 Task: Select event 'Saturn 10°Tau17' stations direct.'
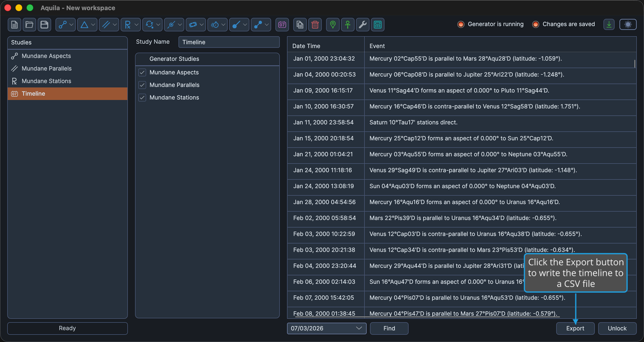click(462, 122)
